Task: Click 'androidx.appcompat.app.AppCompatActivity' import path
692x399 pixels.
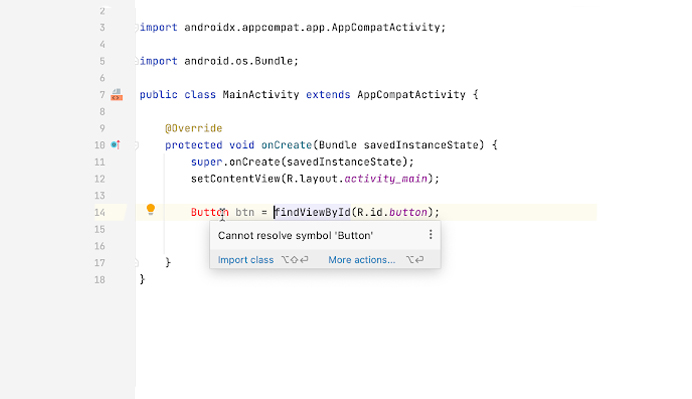Action: [312, 27]
